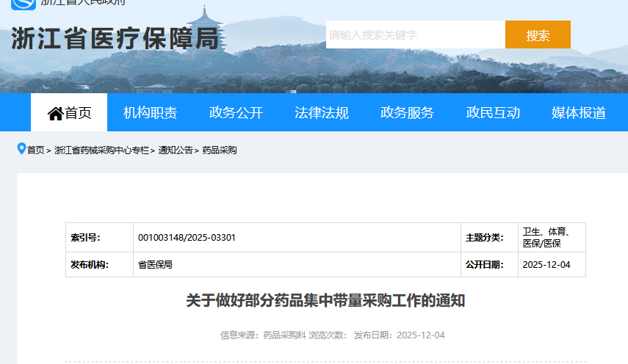This screenshot has width=628, height=364.
Task: Click the index number 001003148/2025-03301
Action: click(x=187, y=238)
